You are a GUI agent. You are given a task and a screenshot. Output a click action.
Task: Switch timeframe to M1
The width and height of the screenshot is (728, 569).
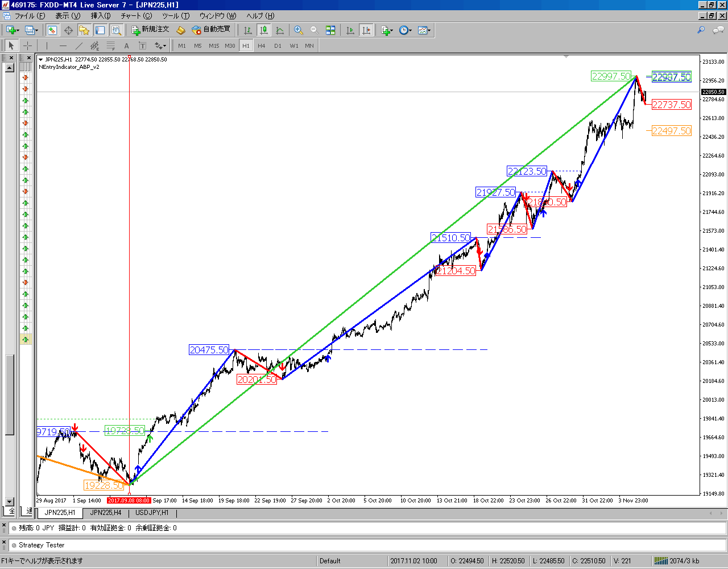(182, 46)
